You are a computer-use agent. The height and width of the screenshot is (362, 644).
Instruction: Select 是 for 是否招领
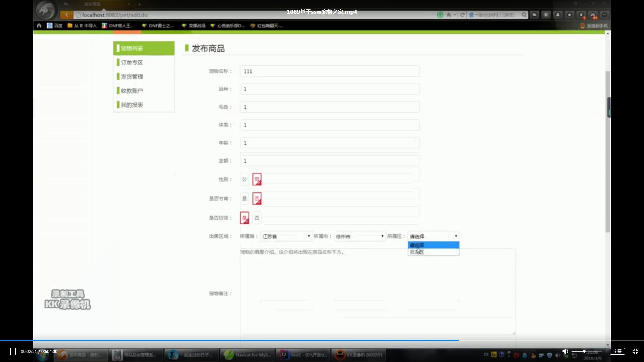pyautogui.click(x=245, y=218)
